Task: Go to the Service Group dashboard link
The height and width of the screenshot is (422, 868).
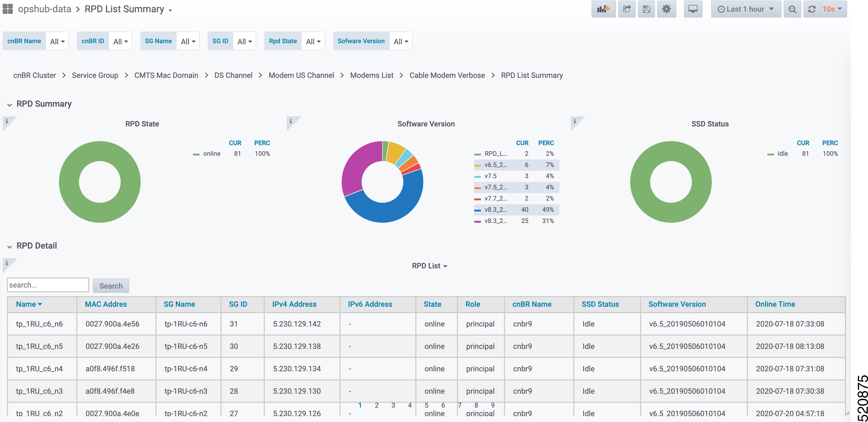Action: (95, 75)
